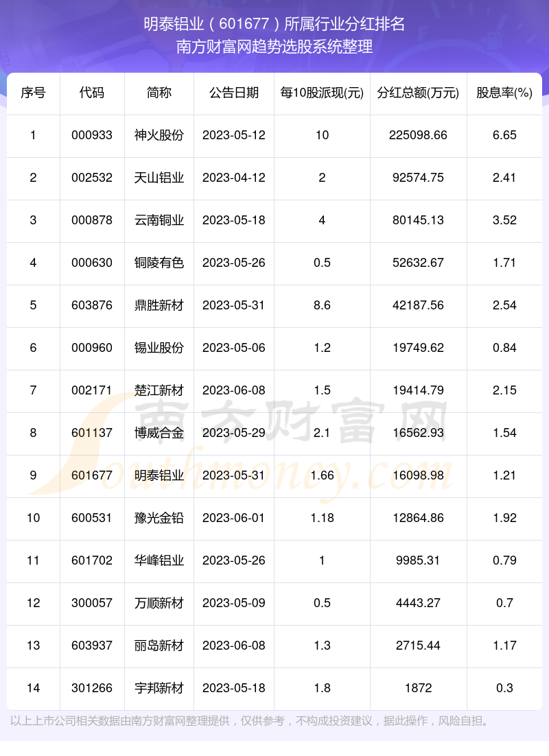Image resolution: width=549 pixels, height=756 pixels.
Task: Click the 鼎胜新材 stock name
Action: (159, 305)
